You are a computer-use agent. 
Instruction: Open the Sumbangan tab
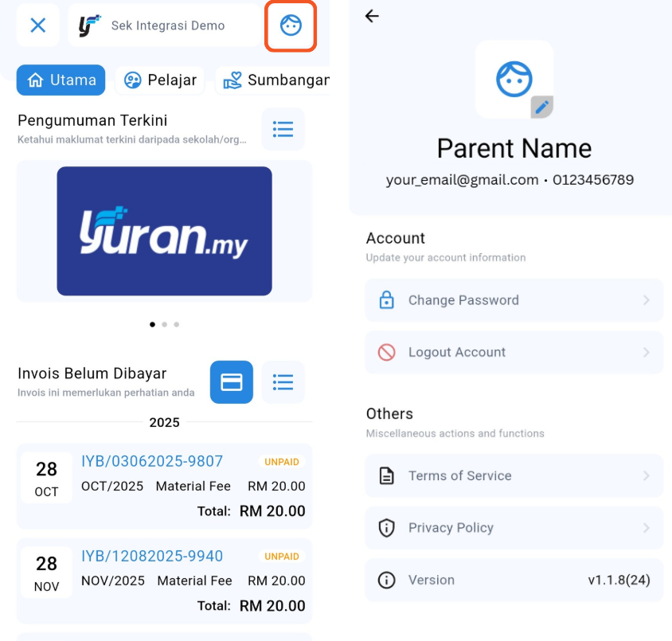coord(272,80)
